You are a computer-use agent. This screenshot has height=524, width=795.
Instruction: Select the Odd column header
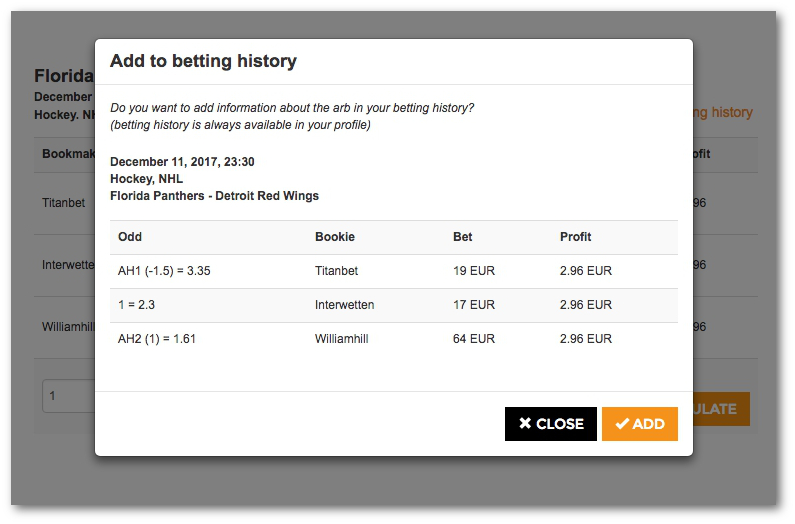(130, 237)
